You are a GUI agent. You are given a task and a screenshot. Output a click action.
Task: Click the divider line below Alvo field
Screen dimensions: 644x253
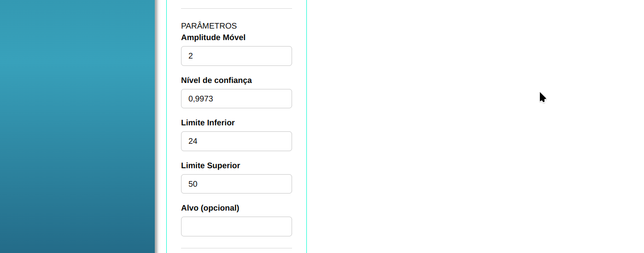click(236, 248)
